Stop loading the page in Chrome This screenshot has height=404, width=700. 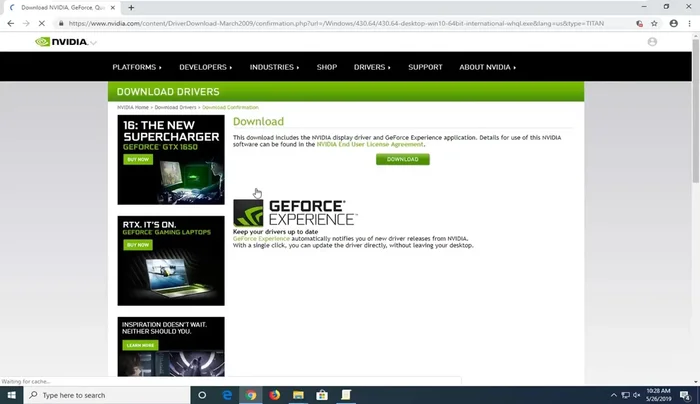pos(41,23)
